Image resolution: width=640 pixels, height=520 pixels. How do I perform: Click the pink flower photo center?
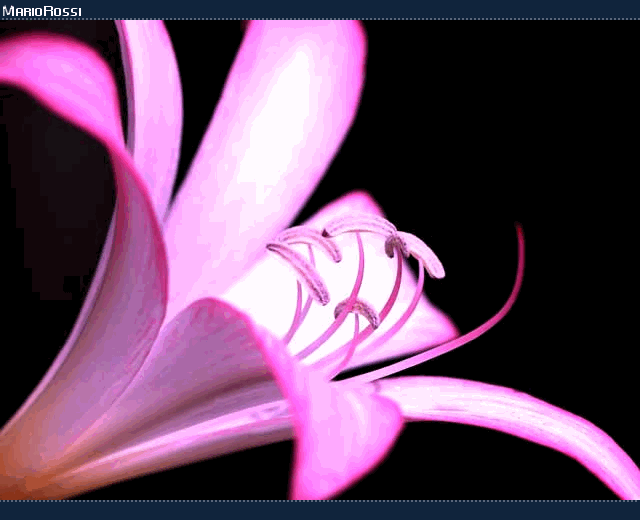pos(320,260)
